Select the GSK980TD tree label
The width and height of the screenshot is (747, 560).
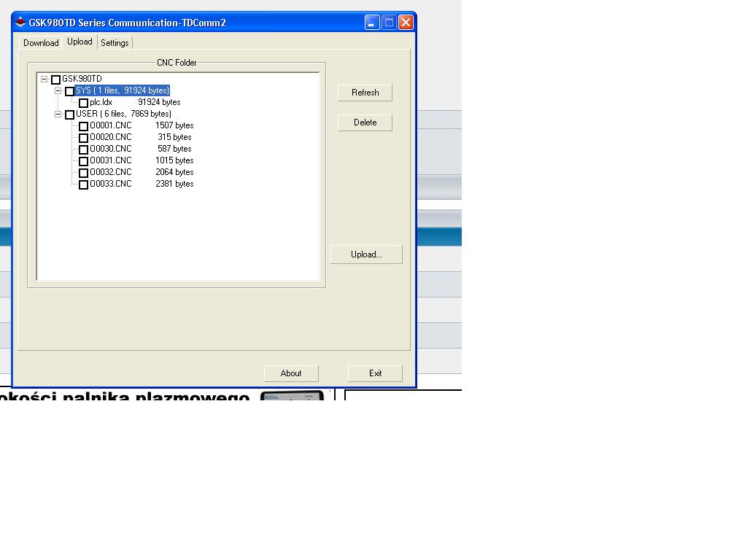pos(82,79)
